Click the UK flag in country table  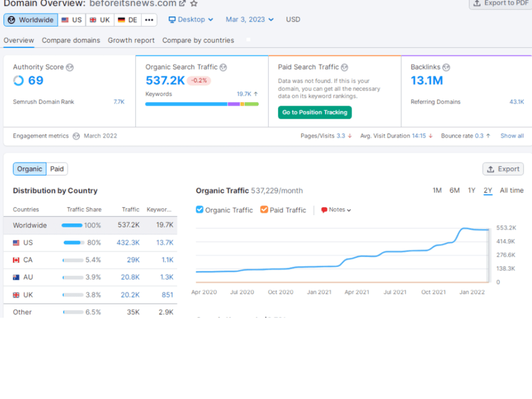tap(16, 295)
